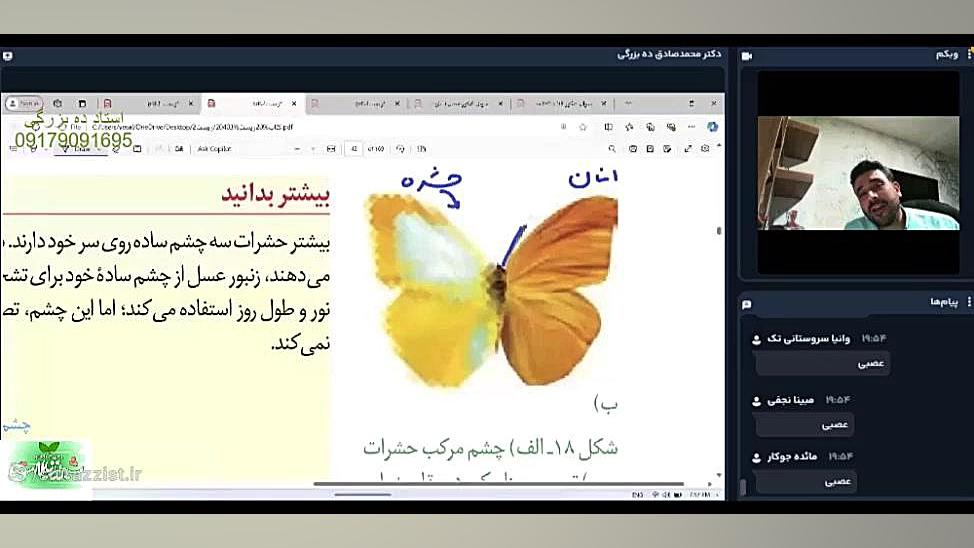This screenshot has width=974, height=548.
Task: Close the fifth PDF tab
Action: 603,103
